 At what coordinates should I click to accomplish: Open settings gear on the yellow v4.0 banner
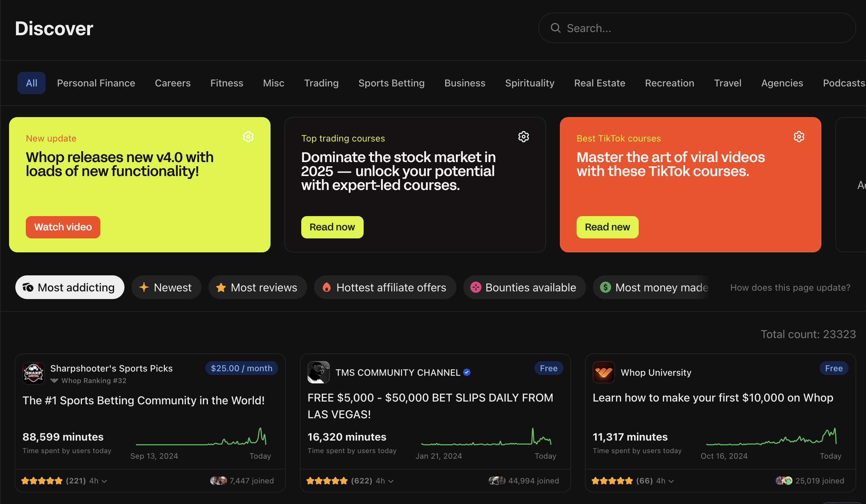coord(248,136)
